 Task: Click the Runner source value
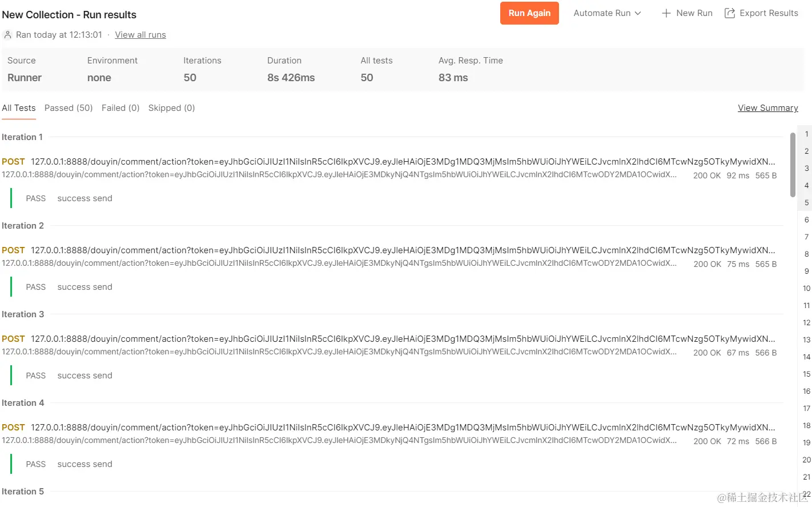coord(25,78)
